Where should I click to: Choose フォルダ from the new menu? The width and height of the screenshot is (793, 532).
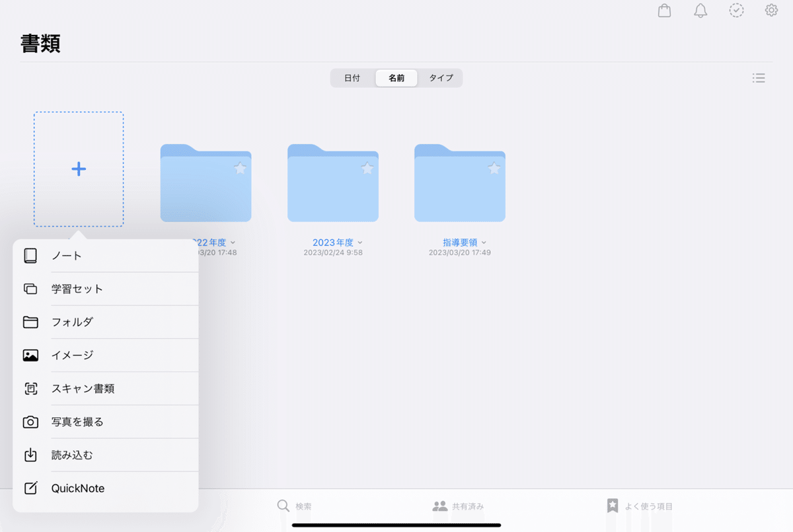[x=106, y=322]
